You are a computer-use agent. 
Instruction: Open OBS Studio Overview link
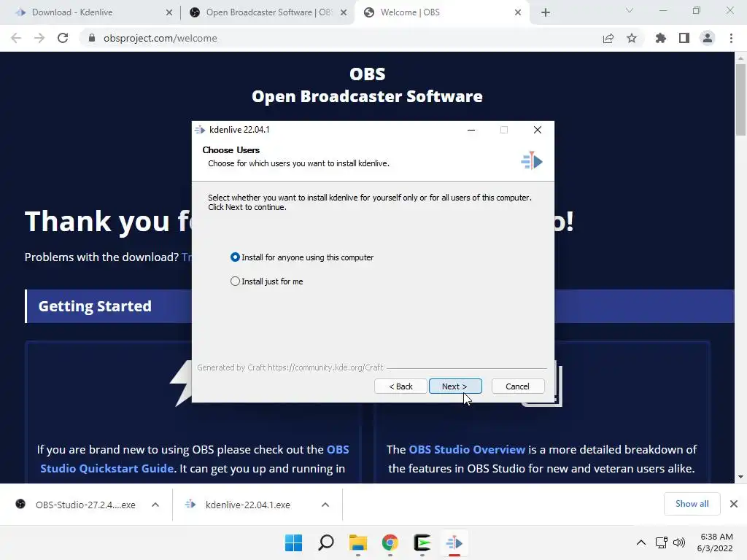tap(467, 449)
